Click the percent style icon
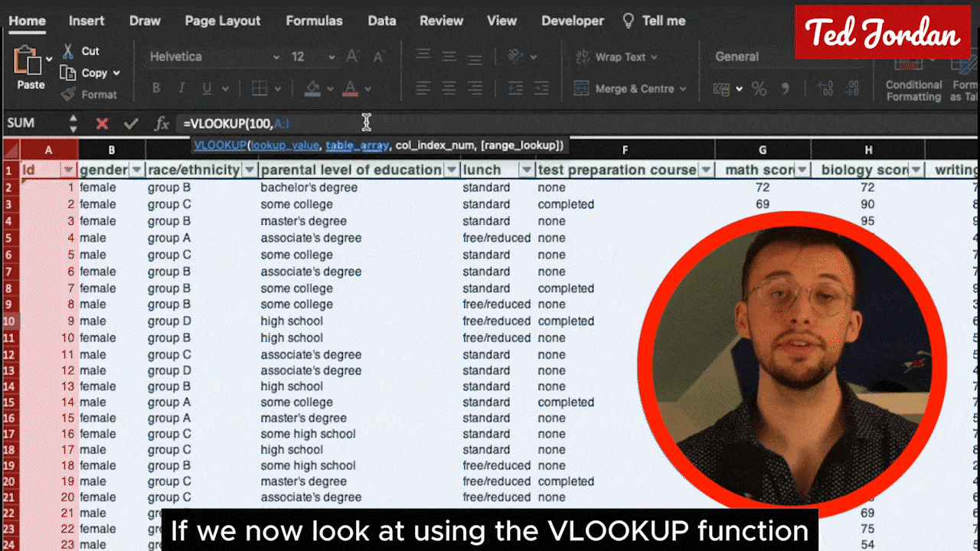Image resolution: width=980 pixels, height=551 pixels. coord(759,89)
